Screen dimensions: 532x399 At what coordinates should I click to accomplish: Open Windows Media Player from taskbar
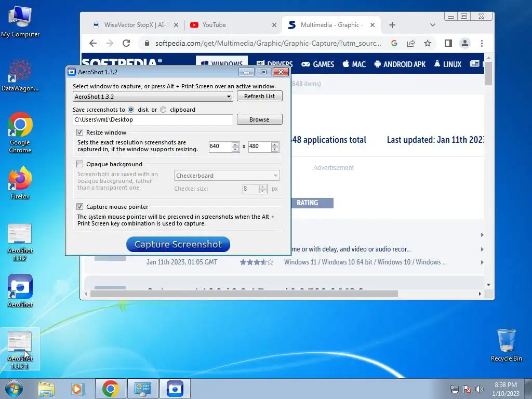point(78,389)
